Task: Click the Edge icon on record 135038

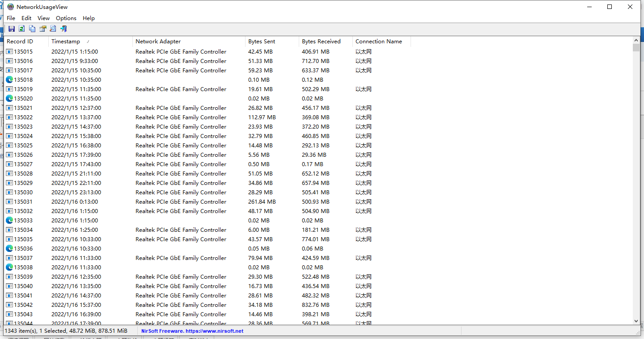Action: [9, 267]
